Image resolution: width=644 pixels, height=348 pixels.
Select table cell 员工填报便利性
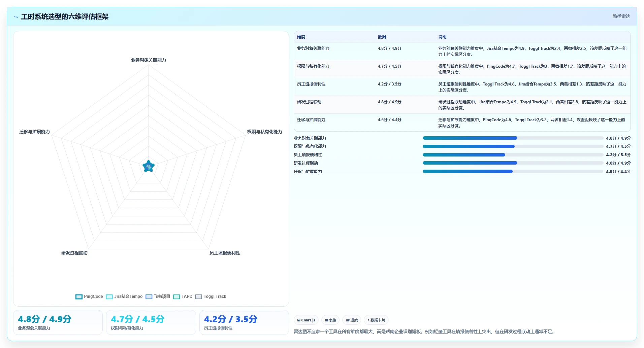(311, 84)
